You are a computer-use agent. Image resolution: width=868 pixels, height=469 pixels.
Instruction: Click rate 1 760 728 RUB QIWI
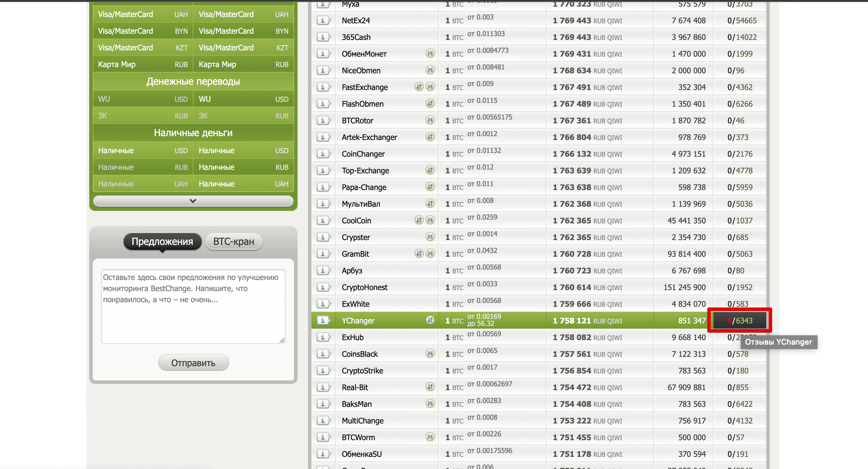click(587, 254)
